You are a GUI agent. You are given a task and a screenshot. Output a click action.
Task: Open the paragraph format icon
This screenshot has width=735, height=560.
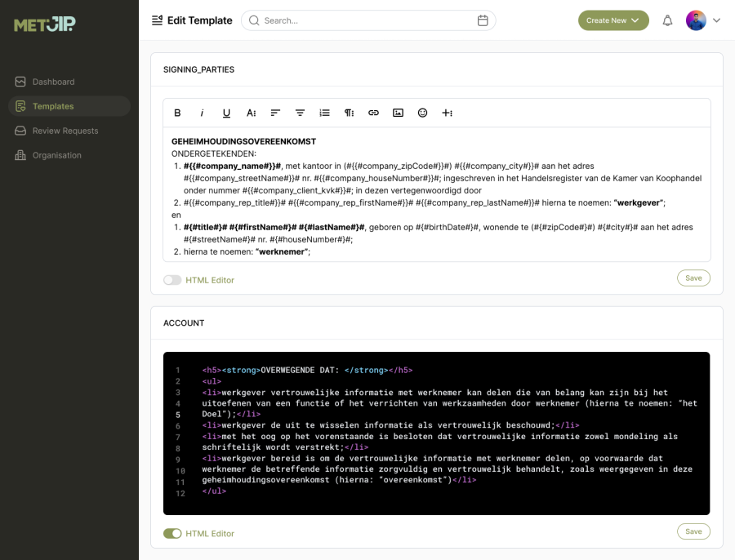pos(350,113)
